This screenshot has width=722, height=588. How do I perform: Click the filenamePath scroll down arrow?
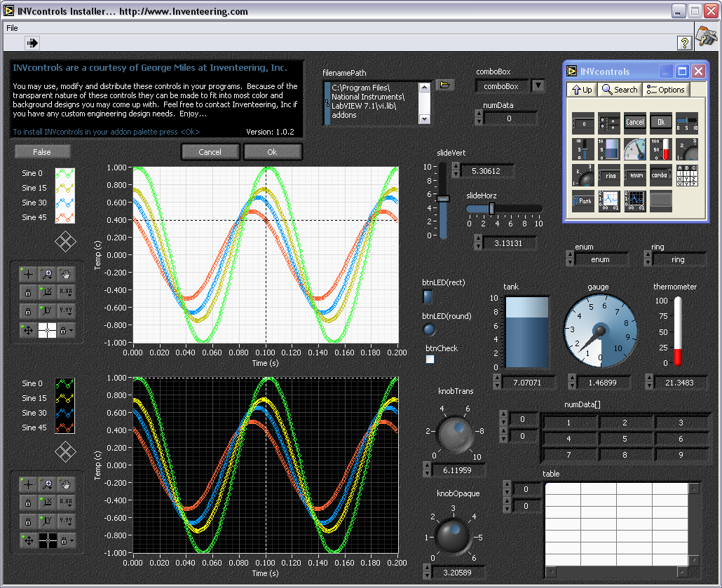click(x=424, y=119)
